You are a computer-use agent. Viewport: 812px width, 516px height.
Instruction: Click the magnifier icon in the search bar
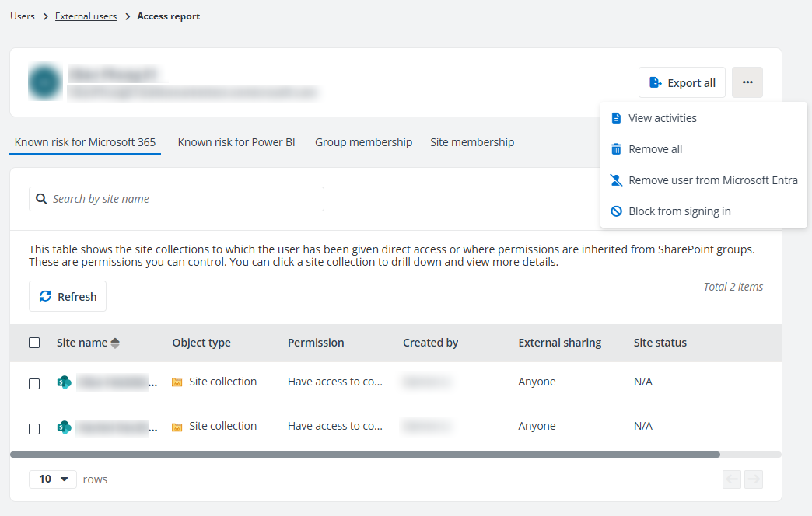click(x=41, y=198)
